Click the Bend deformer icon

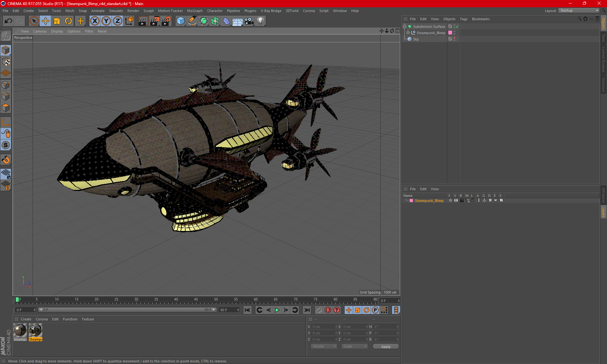pyautogui.click(x=226, y=21)
